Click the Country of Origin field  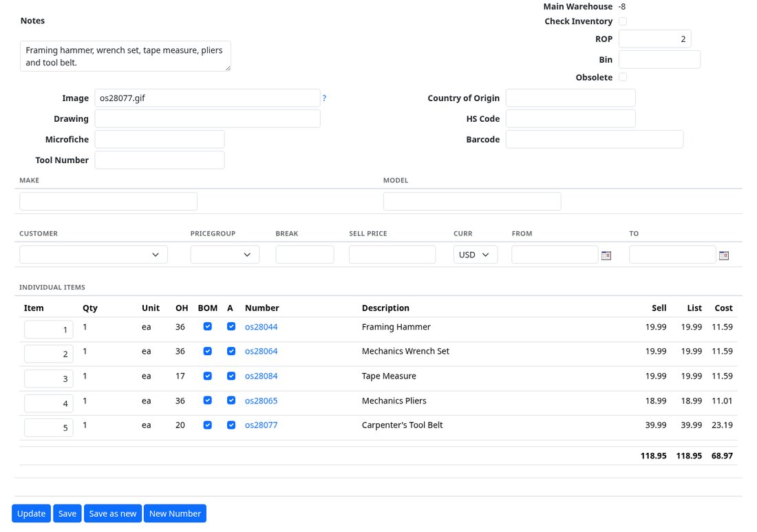tap(571, 98)
